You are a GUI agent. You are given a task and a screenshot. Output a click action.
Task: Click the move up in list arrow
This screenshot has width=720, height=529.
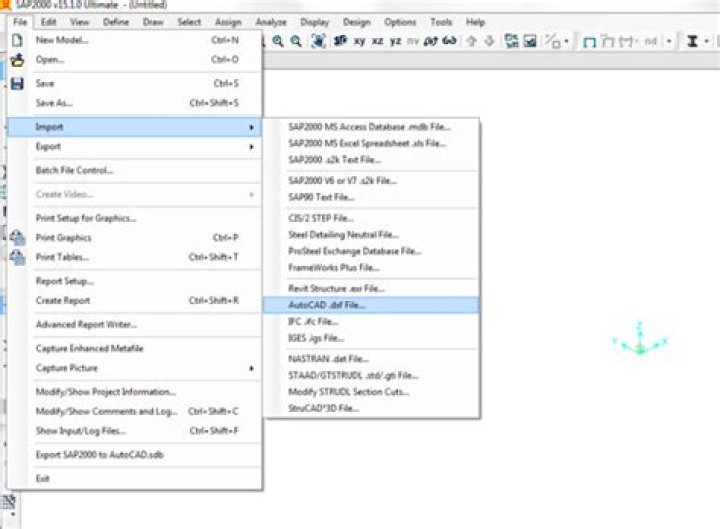point(472,41)
